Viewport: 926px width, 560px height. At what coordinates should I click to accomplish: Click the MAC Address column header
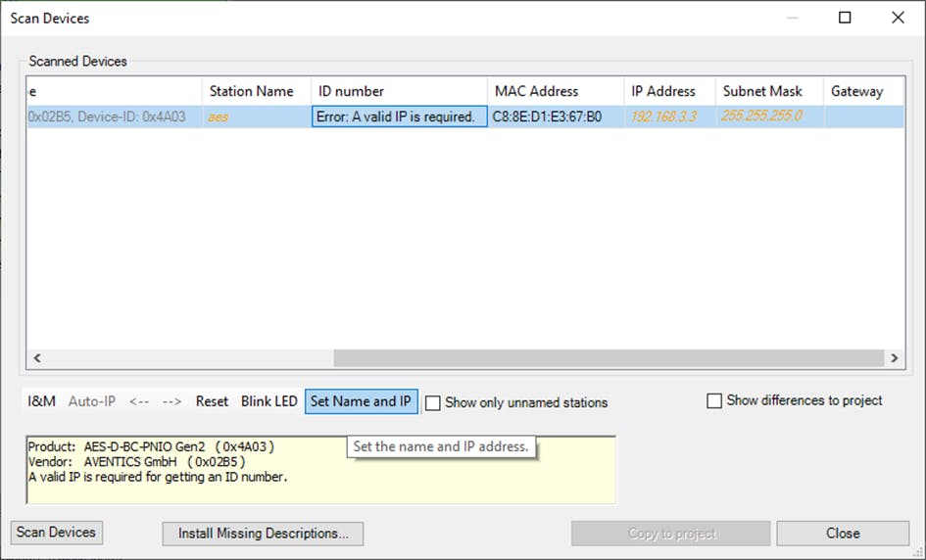pyautogui.click(x=537, y=91)
